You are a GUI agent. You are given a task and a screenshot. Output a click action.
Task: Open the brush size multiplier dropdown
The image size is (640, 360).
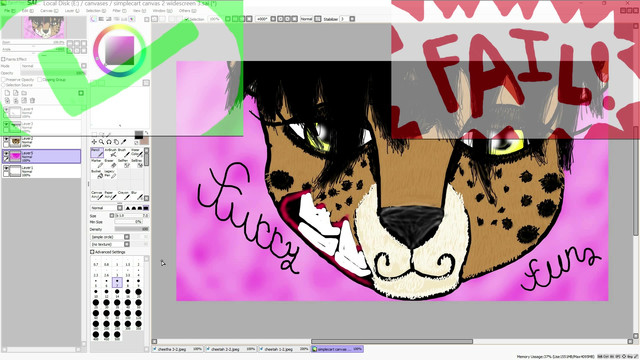pyautogui.click(x=112, y=216)
